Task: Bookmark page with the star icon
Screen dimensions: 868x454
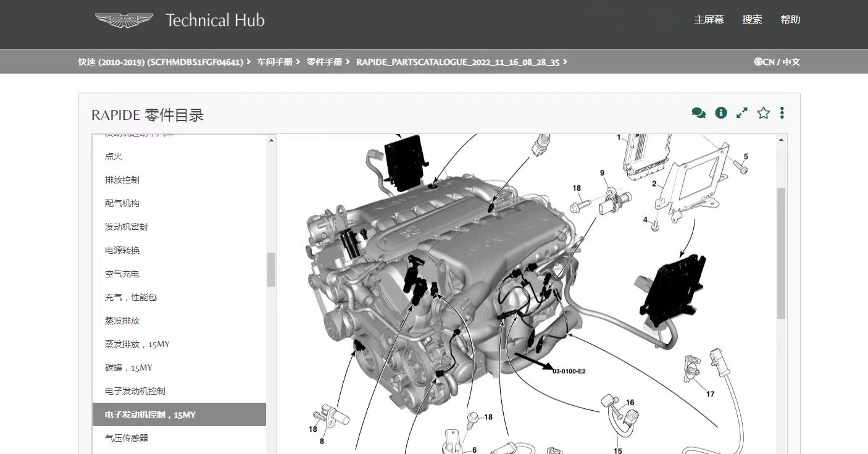Action: (764, 113)
